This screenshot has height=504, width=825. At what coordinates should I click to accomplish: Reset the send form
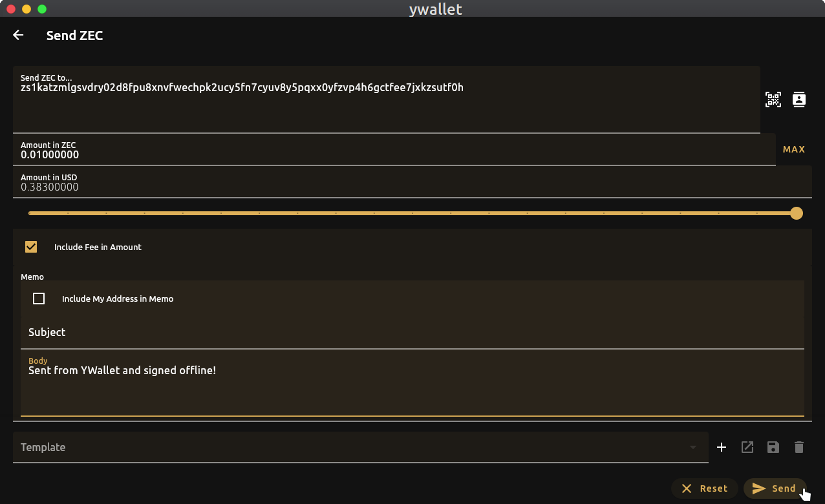pos(704,488)
